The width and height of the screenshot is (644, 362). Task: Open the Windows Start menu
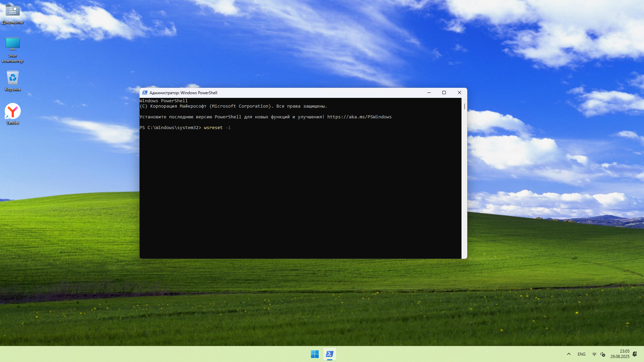(x=315, y=354)
